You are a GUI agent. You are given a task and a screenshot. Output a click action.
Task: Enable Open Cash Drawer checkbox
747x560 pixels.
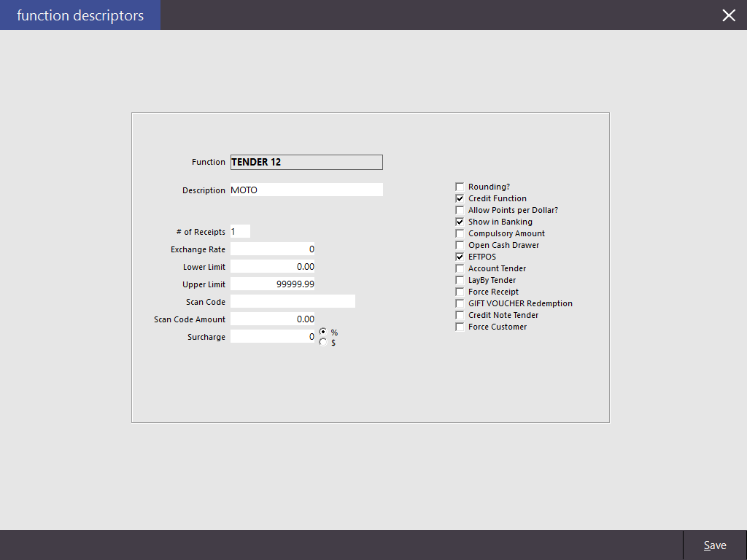pos(460,245)
